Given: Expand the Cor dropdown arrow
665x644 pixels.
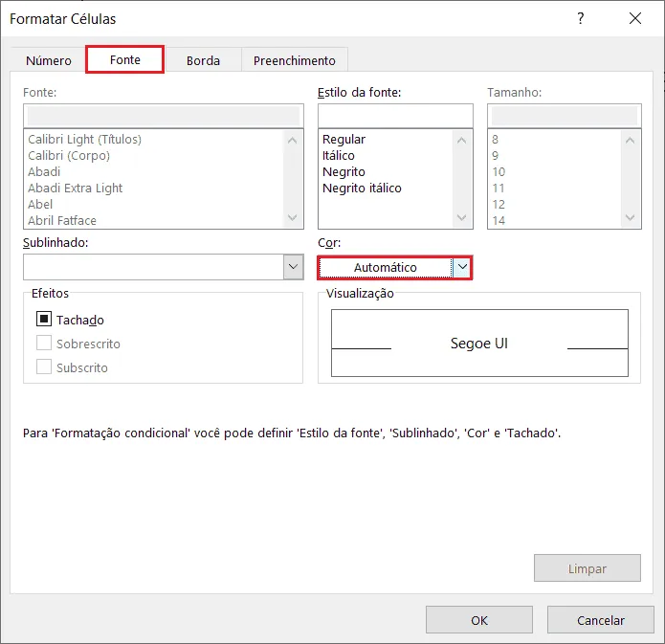Looking at the screenshot, I should (462, 267).
